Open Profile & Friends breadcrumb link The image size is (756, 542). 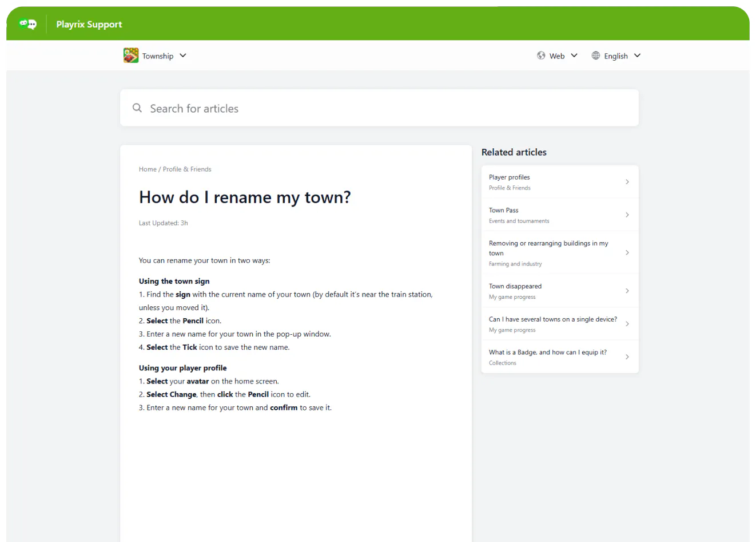pyautogui.click(x=187, y=169)
